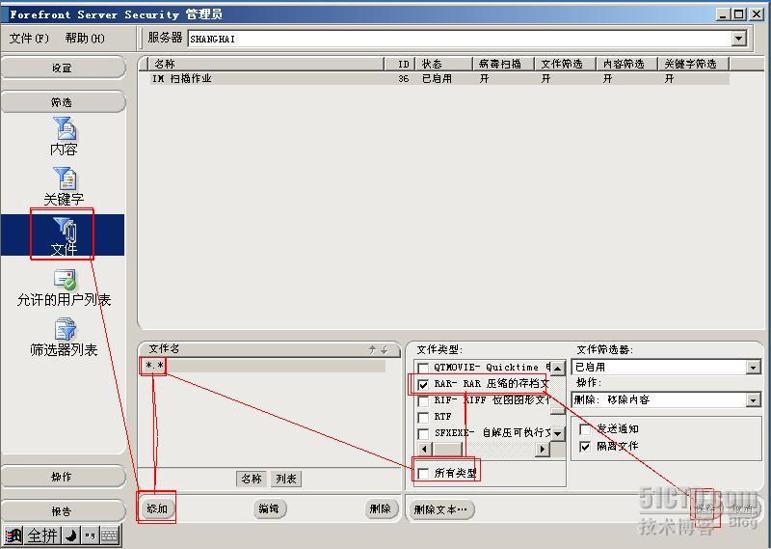
Task: Click the move-up arrow in 文件名 header
Action: (372, 349)
